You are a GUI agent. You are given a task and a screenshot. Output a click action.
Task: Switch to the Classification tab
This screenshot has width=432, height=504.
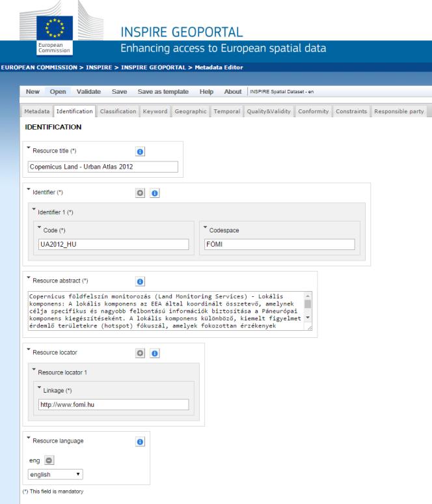click(118, 111)
